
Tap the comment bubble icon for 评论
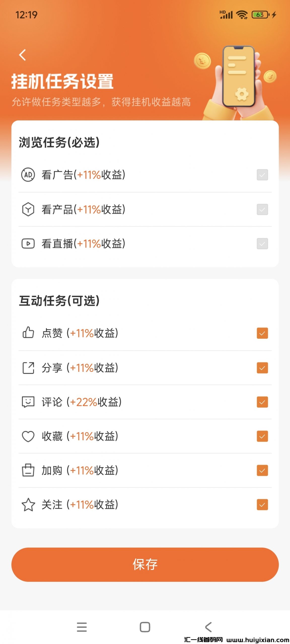(x=28, y=402)
